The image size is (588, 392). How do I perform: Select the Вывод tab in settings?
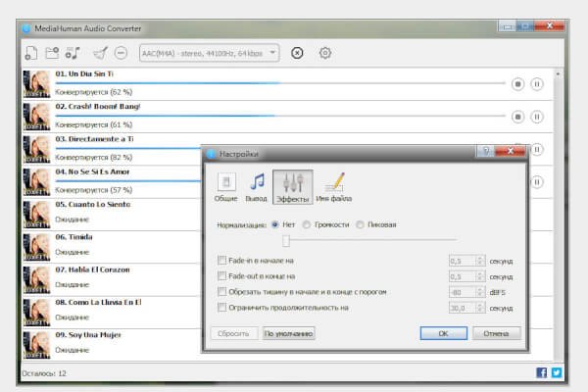pos(256,187)
